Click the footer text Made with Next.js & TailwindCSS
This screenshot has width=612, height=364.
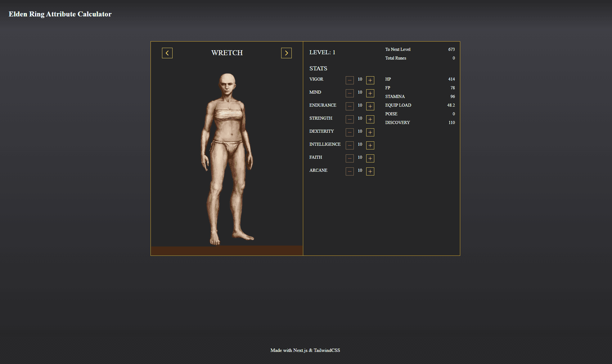tap(305, 350)
